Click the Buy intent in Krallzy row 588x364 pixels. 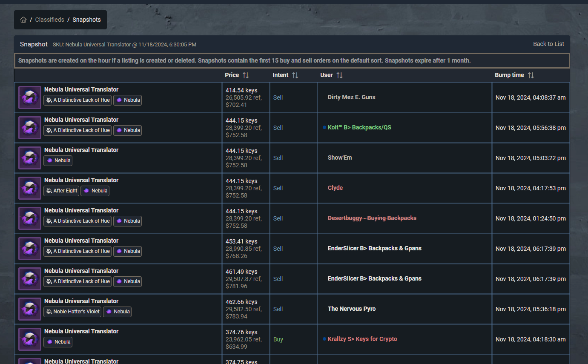click(x=278, y=339)
